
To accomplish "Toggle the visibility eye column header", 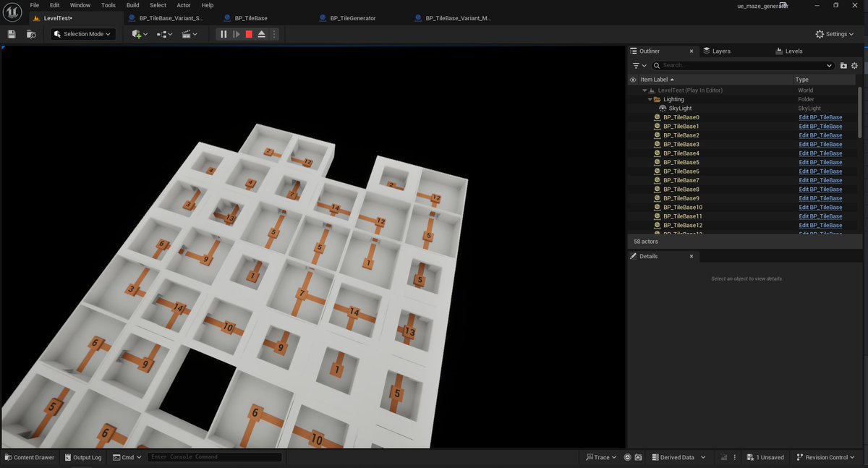I will 633,80.
